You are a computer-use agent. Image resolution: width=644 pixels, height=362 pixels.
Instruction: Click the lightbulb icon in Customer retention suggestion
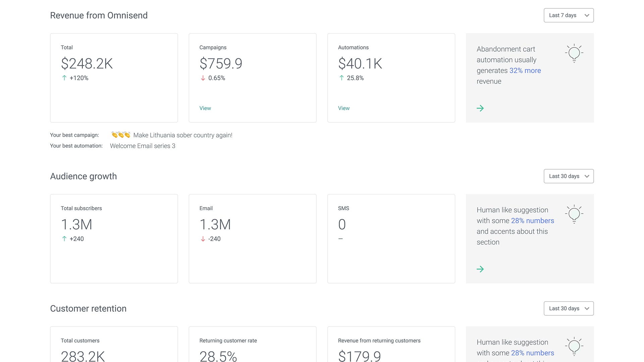(x=574, y=346)
